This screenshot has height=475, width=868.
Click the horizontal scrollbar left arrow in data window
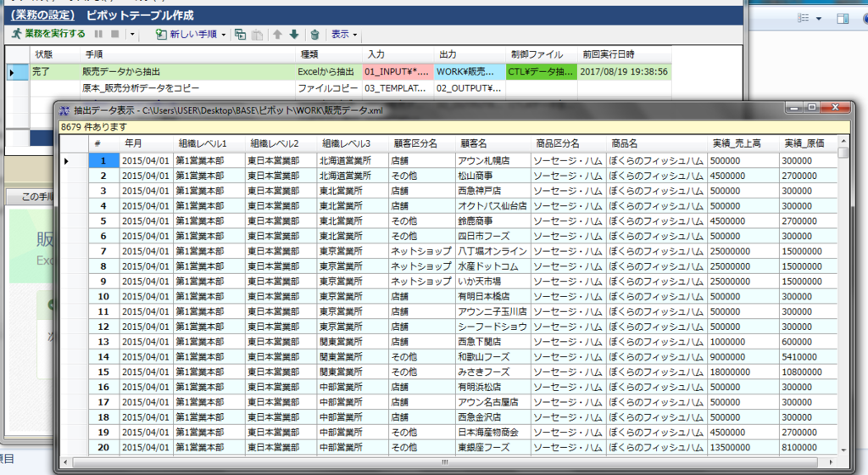click(66, 461)
